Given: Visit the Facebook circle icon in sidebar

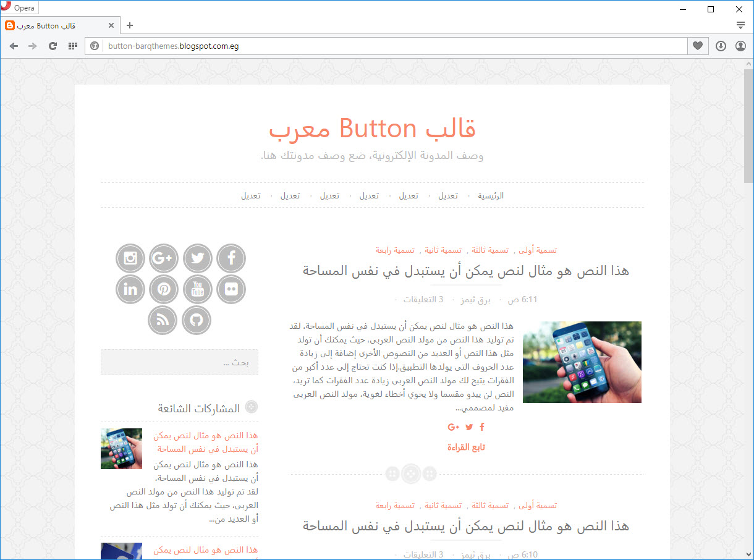Looking at the screenshot, I should (231, 258).
